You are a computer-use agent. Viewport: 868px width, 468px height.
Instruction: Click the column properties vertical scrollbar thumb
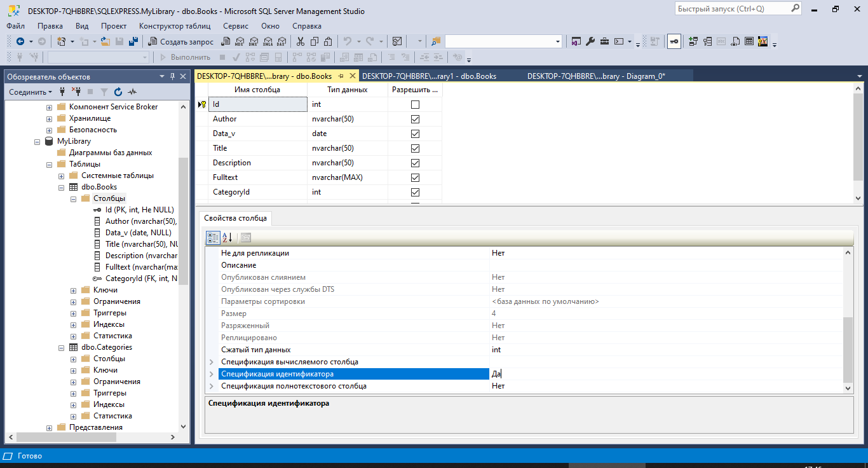[848, 348]
